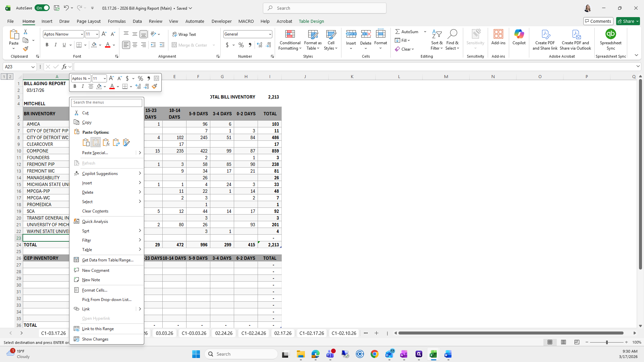Open the Number Format dropdown showing General
The height and width of the screenshot is (362, 644).
[270, 34]
